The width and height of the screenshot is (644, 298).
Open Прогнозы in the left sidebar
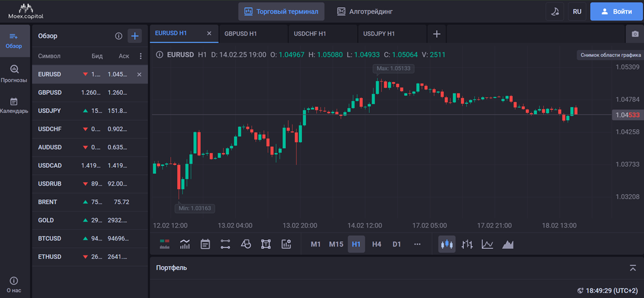14,74
